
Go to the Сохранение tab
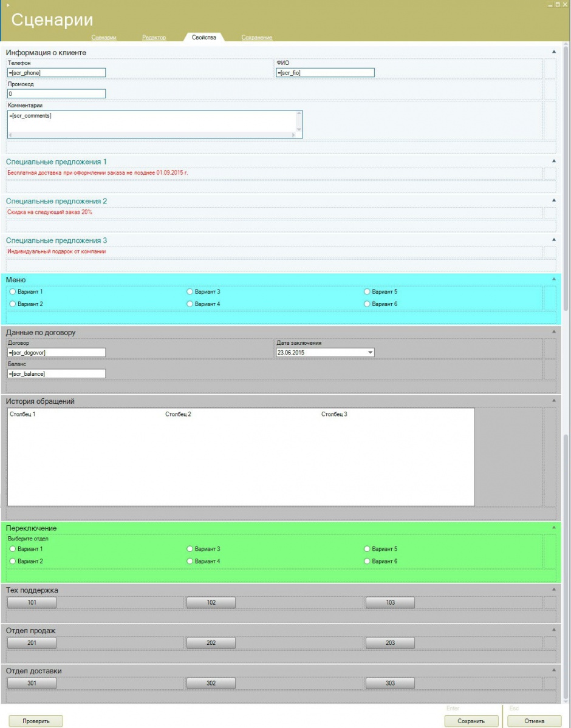coord(256,38)
